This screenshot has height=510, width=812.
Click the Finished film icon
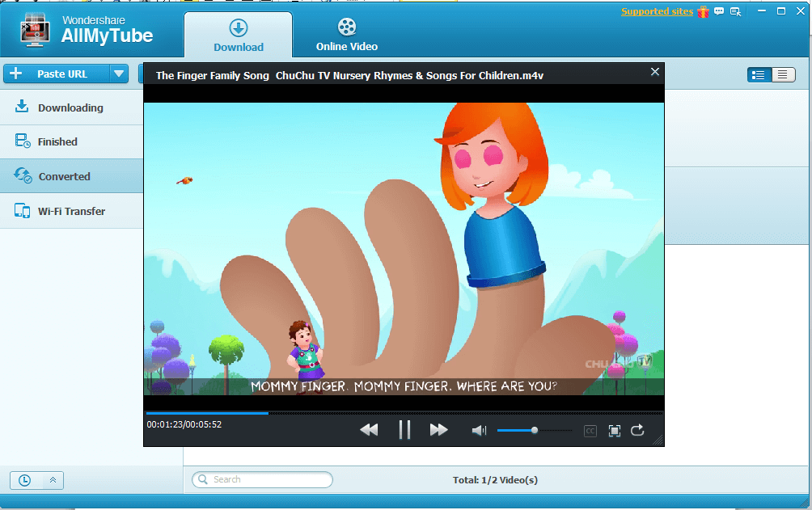point(23,141)
